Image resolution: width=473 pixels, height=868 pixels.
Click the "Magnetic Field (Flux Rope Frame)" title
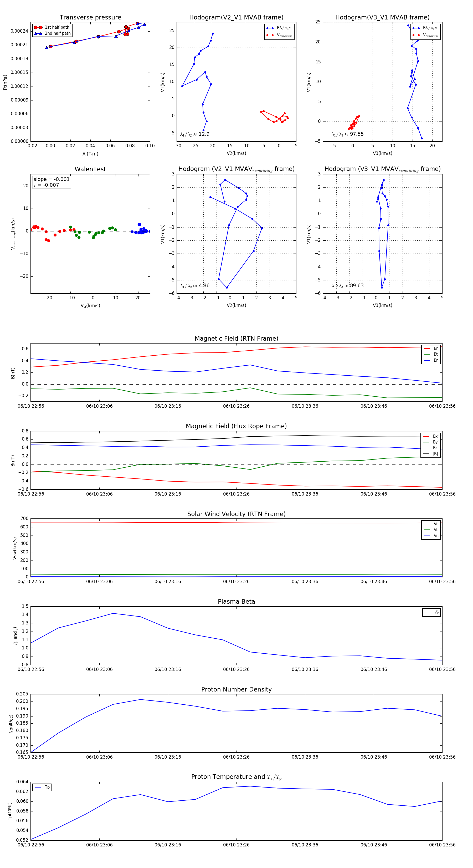236,426
